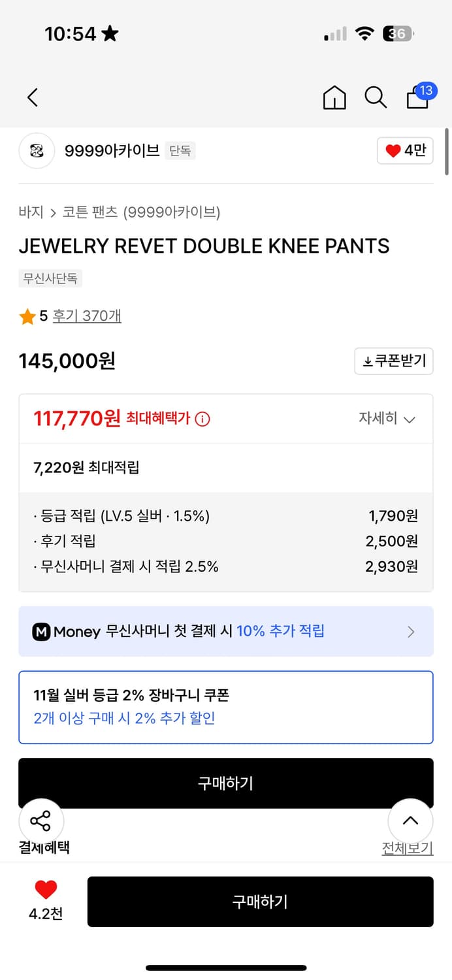Open the shopping cart with 13 items
The image size is (452, 980).
click(x=417, y=98)
